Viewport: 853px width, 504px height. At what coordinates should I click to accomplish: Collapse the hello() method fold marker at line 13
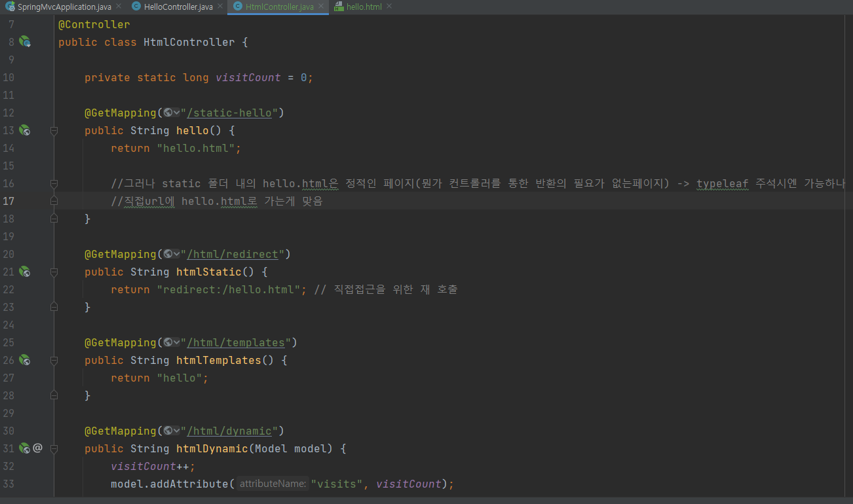54,130
